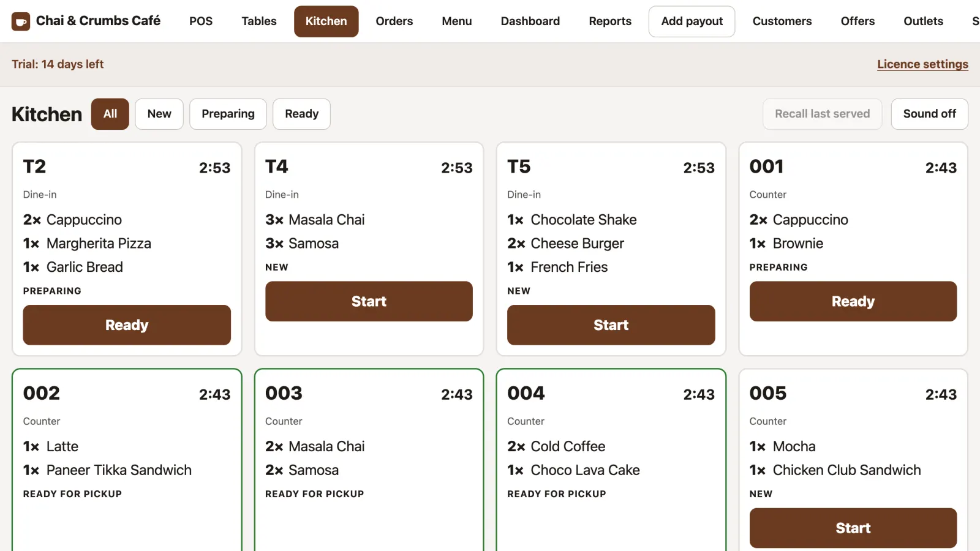Open the Customers tab
The width and height of the screenshot is (980, 551).
[782, 21]
